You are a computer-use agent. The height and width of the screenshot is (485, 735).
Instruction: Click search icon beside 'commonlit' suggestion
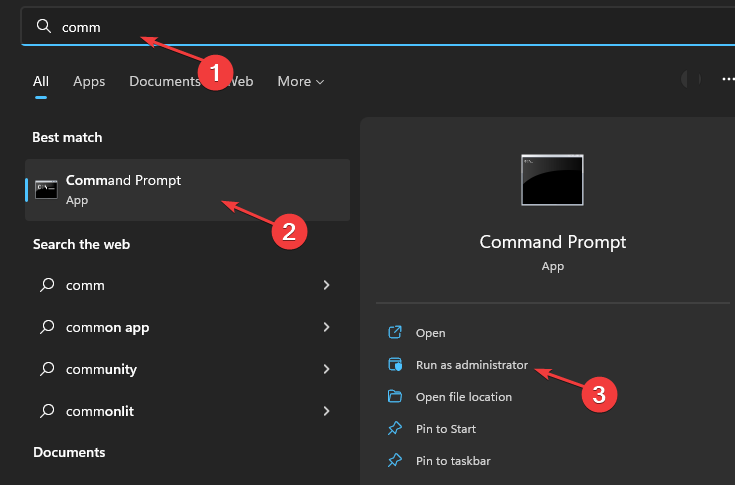tap(47, 410)
